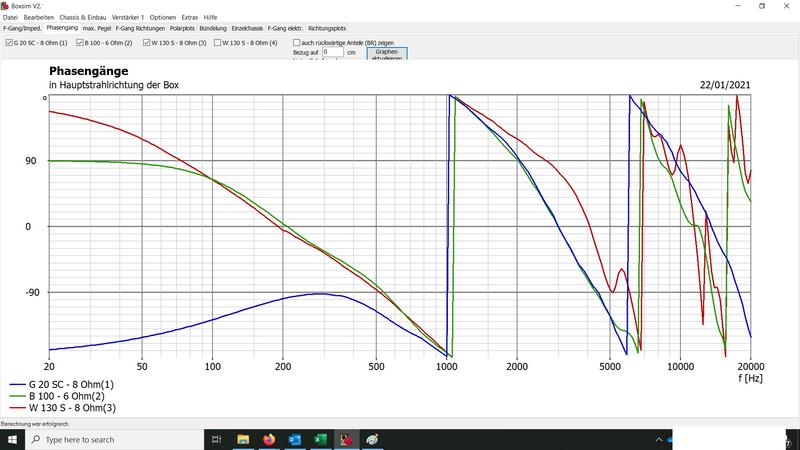The image size is (800, 450).
Task: Click legend text 'B 100 - 6 Ohm(2)'
Action: [x=67, y=396]
